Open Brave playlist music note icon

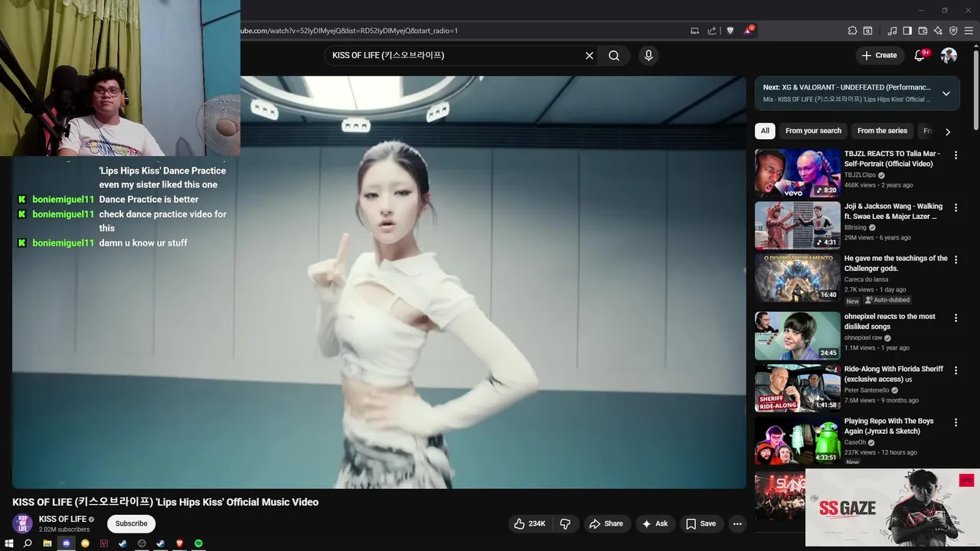click(x=892, y=31)
